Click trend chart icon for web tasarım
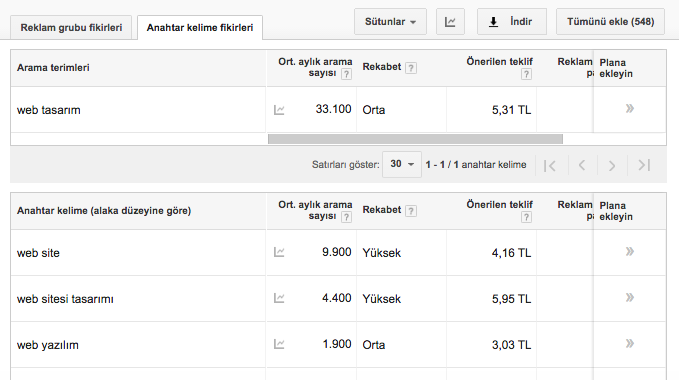Image resolution: width=679 pixels, height=380 pixels. tap(279, 110)
